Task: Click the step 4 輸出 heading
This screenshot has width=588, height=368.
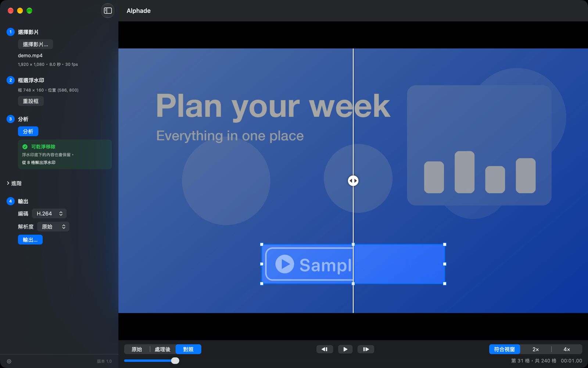Action: point(23,201)
